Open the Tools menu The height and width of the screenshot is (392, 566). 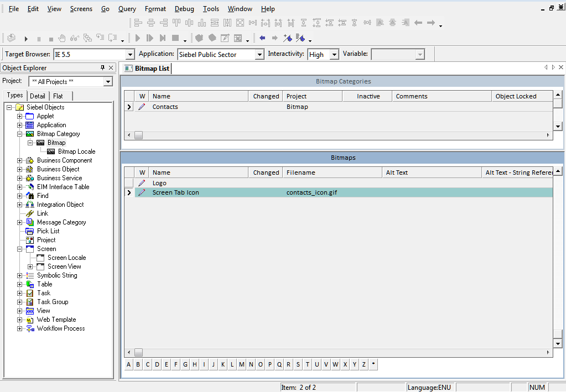pos(211,9)
